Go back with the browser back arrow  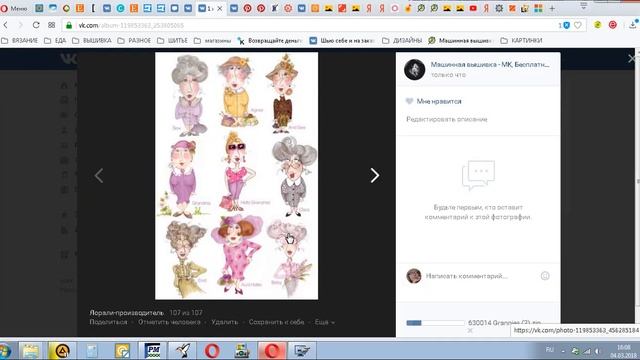point(6,25)
